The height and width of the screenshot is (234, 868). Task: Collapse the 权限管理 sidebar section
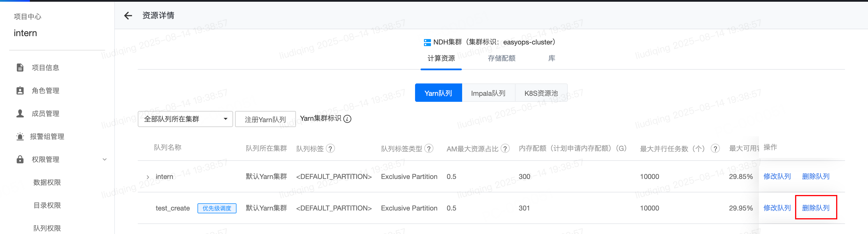click(104, 159)
